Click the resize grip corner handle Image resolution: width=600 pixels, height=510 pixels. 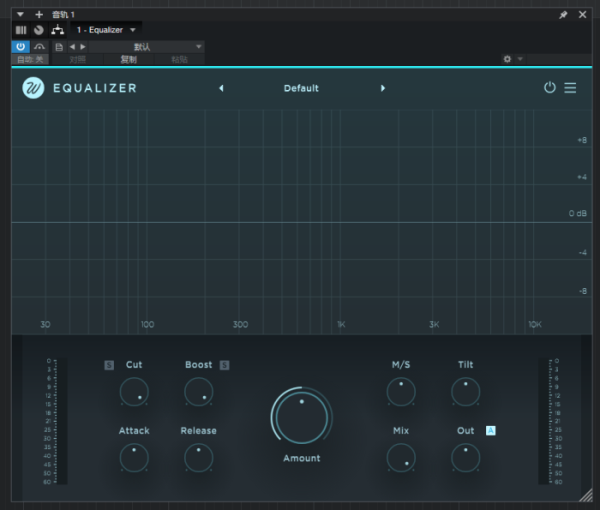(x=586, y=495)
